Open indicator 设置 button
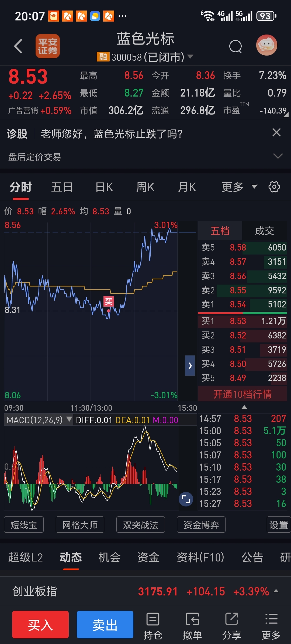 pos(279,525)
